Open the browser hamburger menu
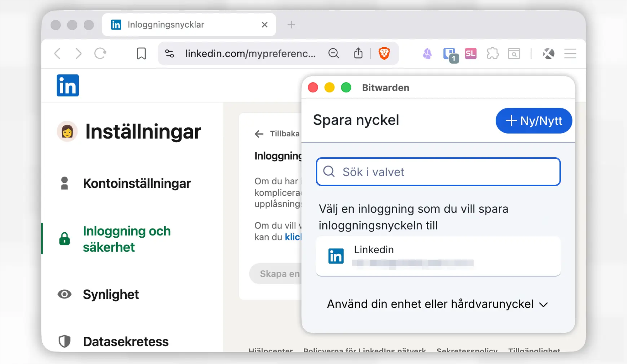 [570, 54]
